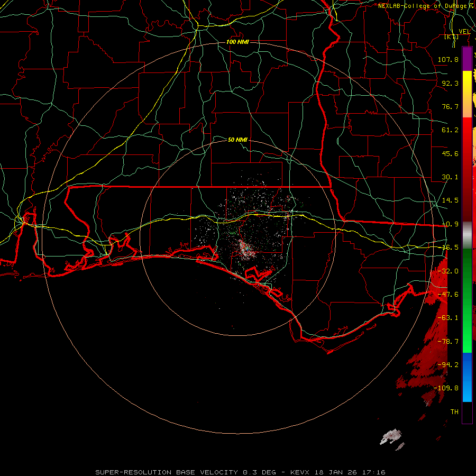Screen dimensions: 476x476
Task: Click the 30.1 legend value
Action: coord(450,177)
